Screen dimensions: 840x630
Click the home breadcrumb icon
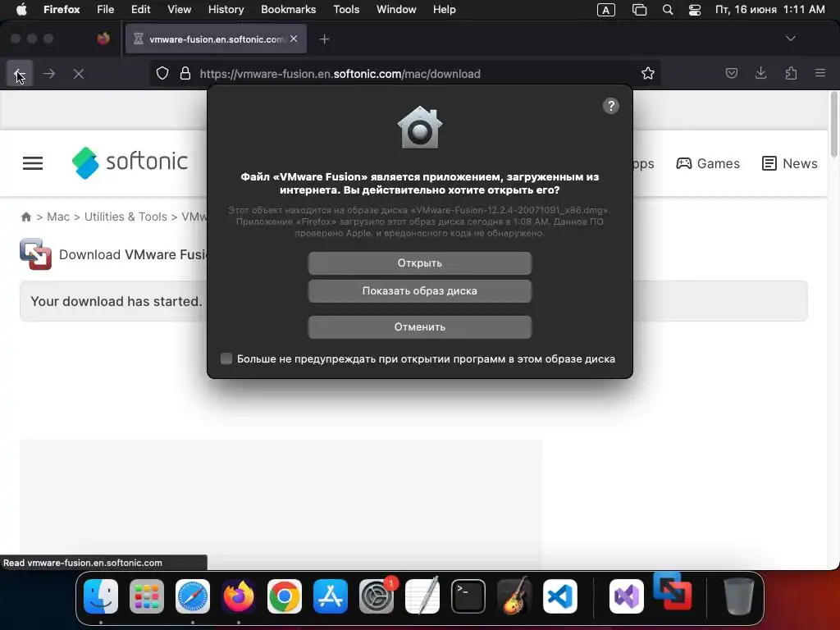25,217
